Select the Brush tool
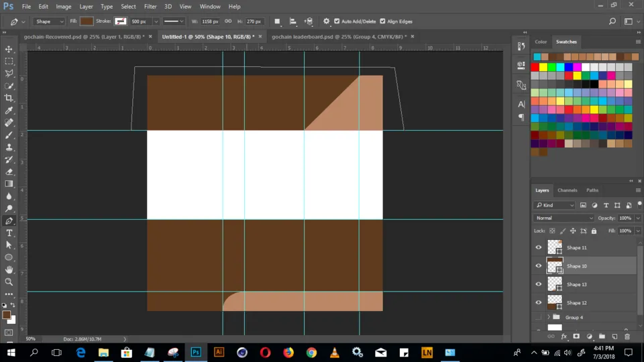Image resolution: width=644 pixels, height=362 pixels. coord(9,135)
